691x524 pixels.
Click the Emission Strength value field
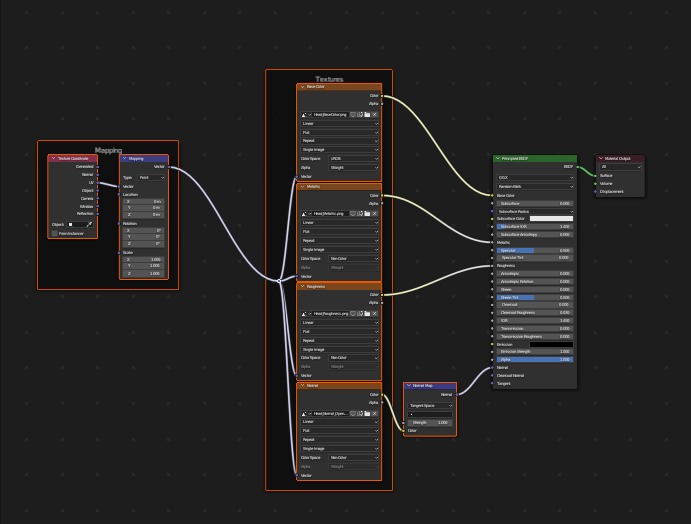pyautogui.click(x=535, y=352)
